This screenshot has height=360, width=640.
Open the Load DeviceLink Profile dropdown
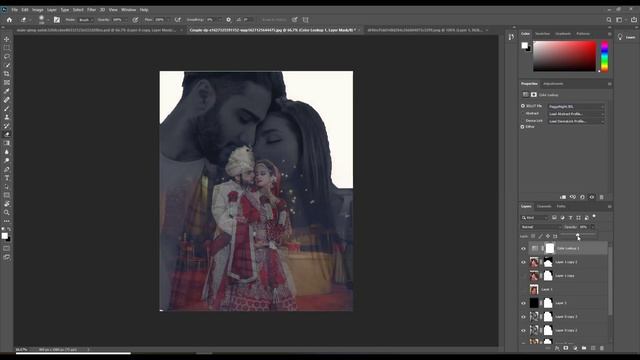point(576,121)
